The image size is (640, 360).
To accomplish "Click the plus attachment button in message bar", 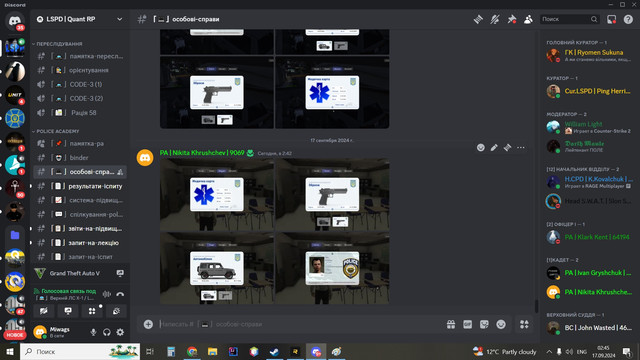I will (148, 324).
